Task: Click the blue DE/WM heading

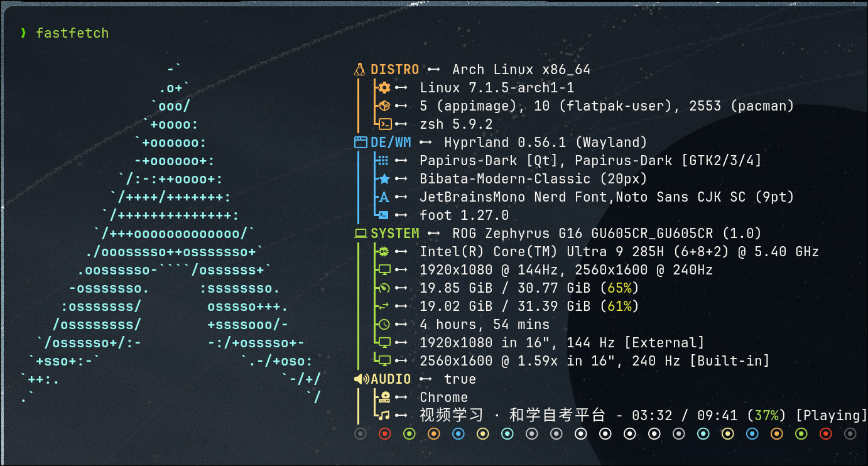Action: coord(391,143)
